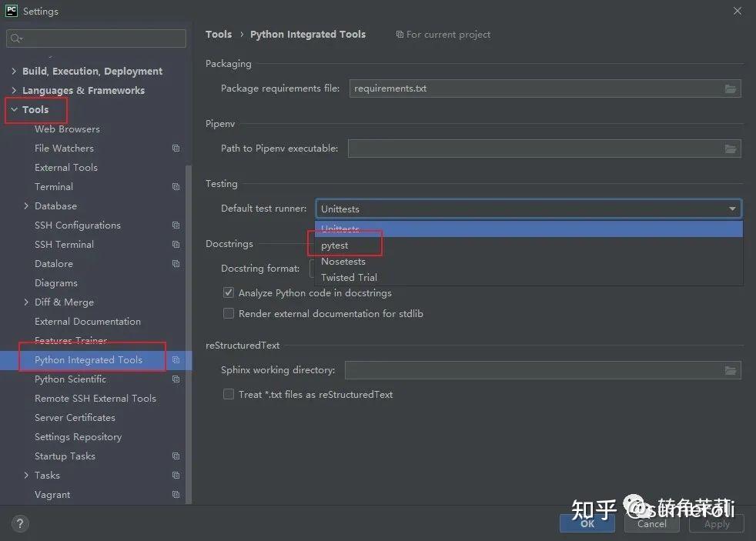
Task: Open Startup Tasks settings
Action: [65, 456]
